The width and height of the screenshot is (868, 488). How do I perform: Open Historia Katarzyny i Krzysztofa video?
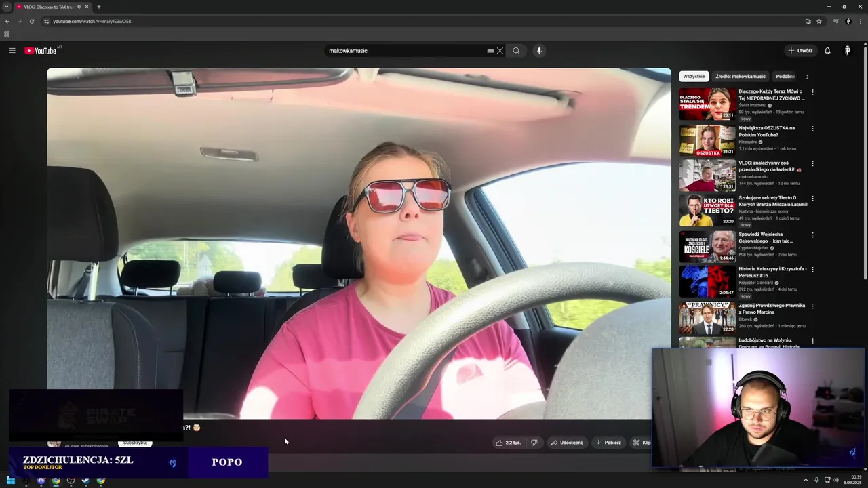click(772, 272)
